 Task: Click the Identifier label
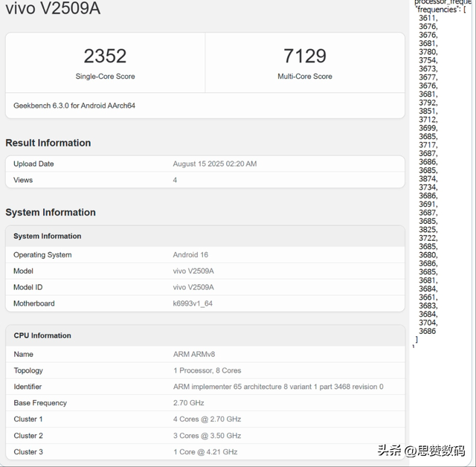(x=28, y=387)
